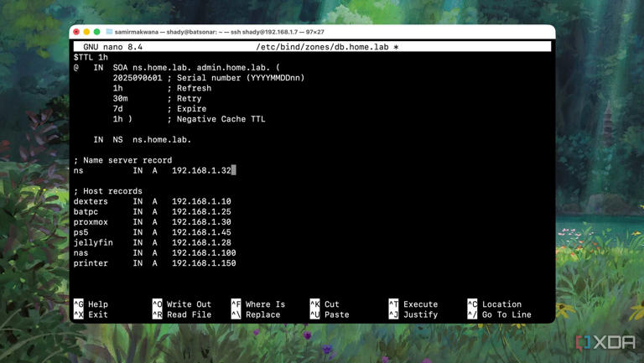Screen dimensions: 644x363
Task: Click the ^O Write Out shortcut
Action: 182,304
